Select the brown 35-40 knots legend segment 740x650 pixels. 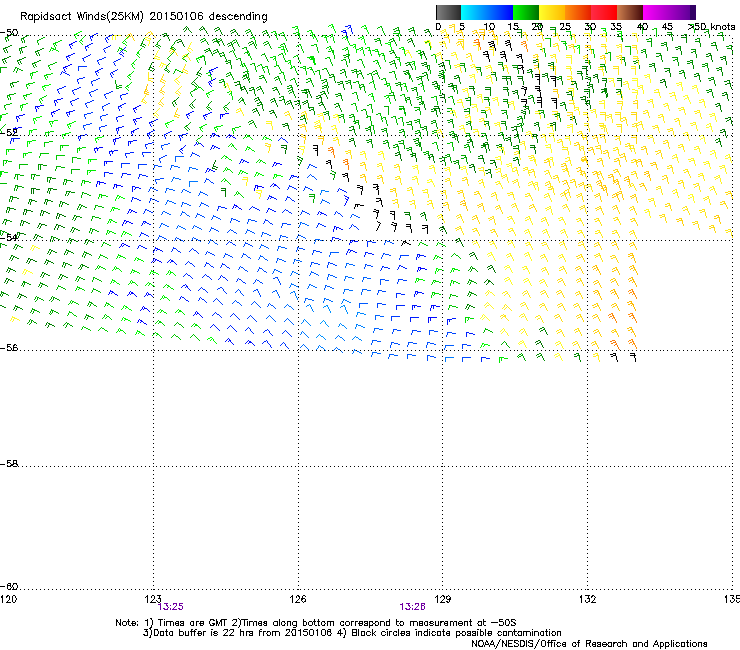(x=630, y=12)
